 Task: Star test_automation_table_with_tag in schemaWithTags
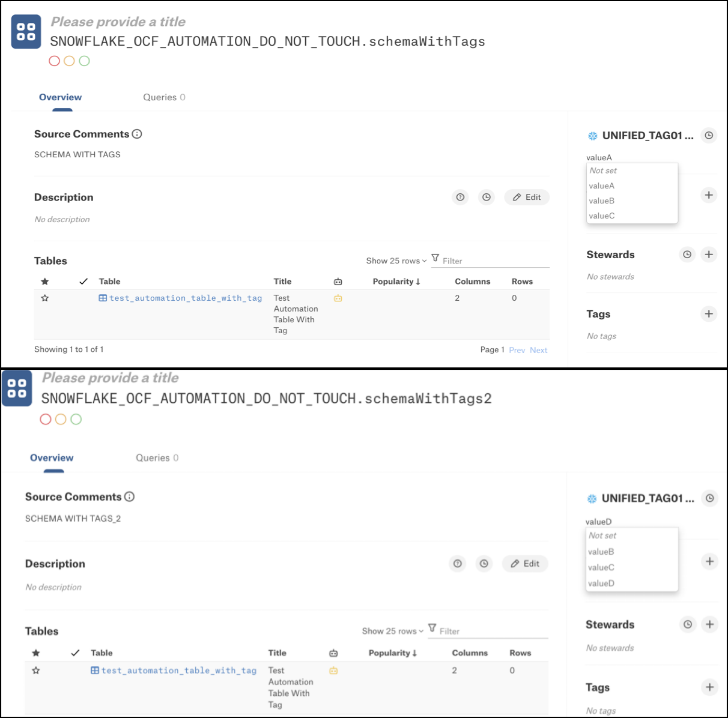pos(44,298)
